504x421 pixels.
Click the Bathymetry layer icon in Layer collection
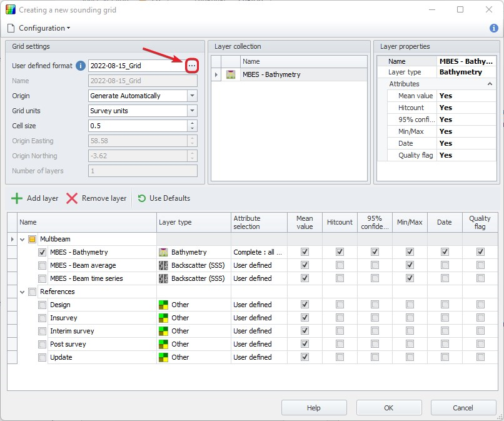click(x=231, y=74)
